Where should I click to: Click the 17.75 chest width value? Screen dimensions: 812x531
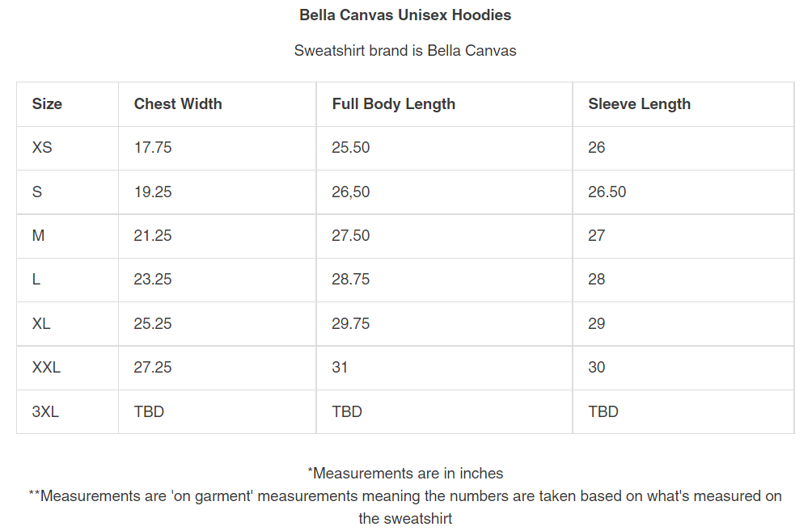[x=153, y=147]
